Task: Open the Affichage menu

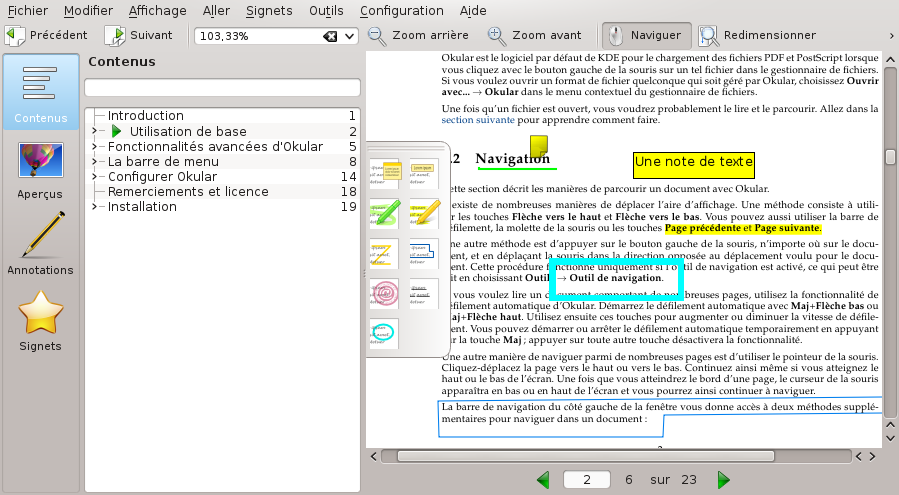Action: click(157, 10)
